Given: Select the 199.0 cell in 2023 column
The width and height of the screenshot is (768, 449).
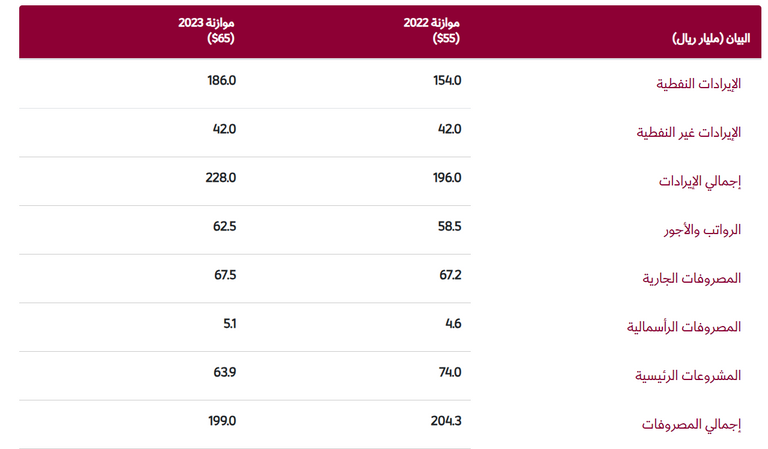Looking at the screenshot, I should 221,421.
